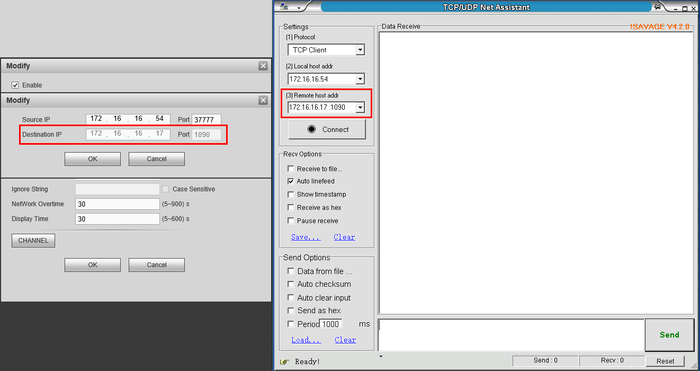The height and width of the screenshot is (371, 700).
Task: Toggle the Enable checkbox
Action: (15, 85)
